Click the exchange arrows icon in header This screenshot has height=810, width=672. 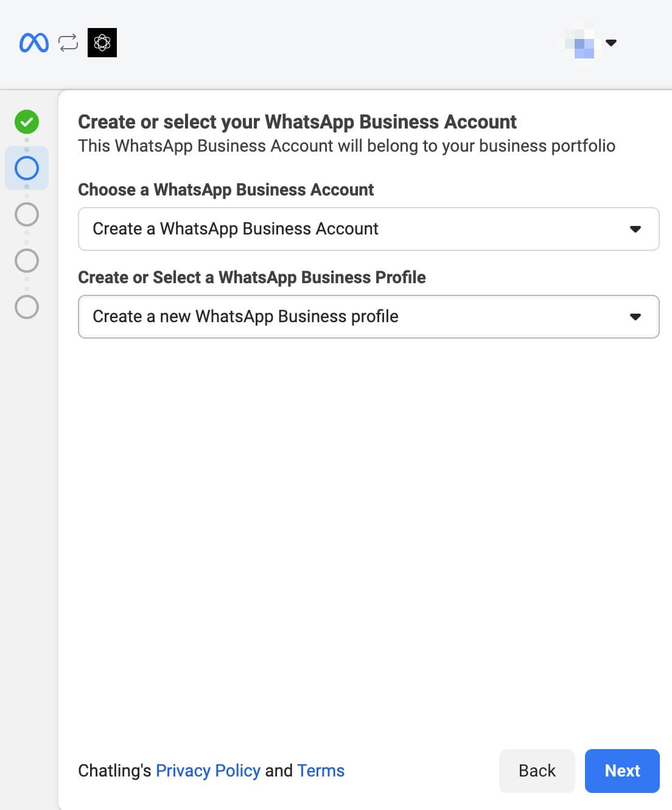(x=68, y=43)
